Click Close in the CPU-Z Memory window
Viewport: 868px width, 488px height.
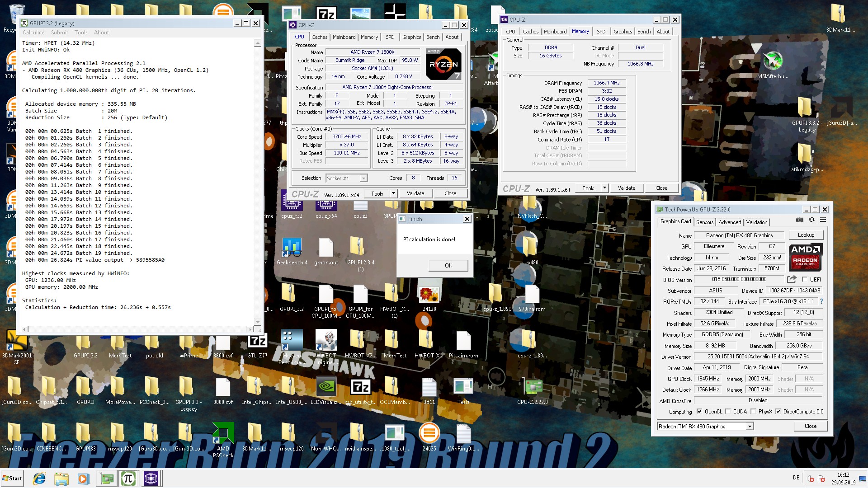tap(661, 188)
